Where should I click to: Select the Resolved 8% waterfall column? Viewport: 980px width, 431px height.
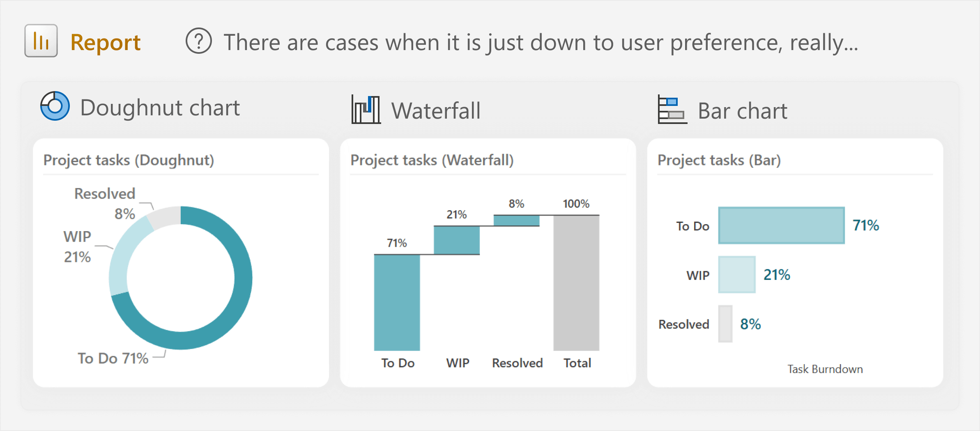tap(516, 220)
